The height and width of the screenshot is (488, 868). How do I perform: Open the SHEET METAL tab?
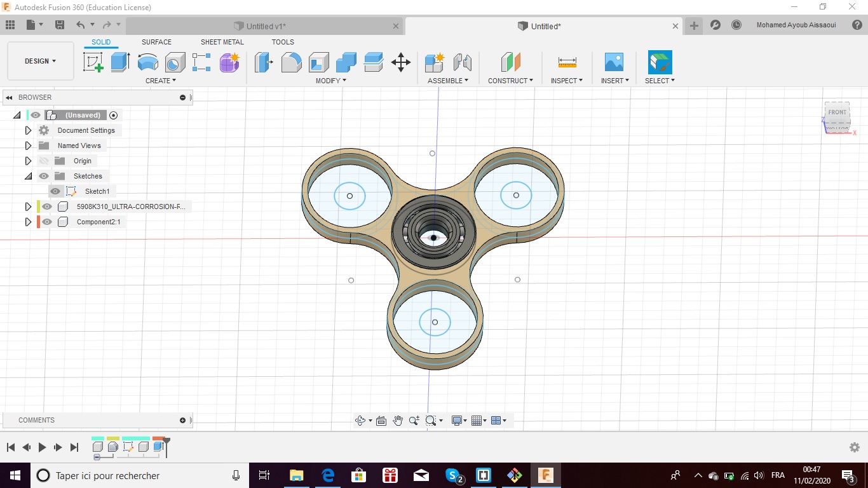click(222, 42)
